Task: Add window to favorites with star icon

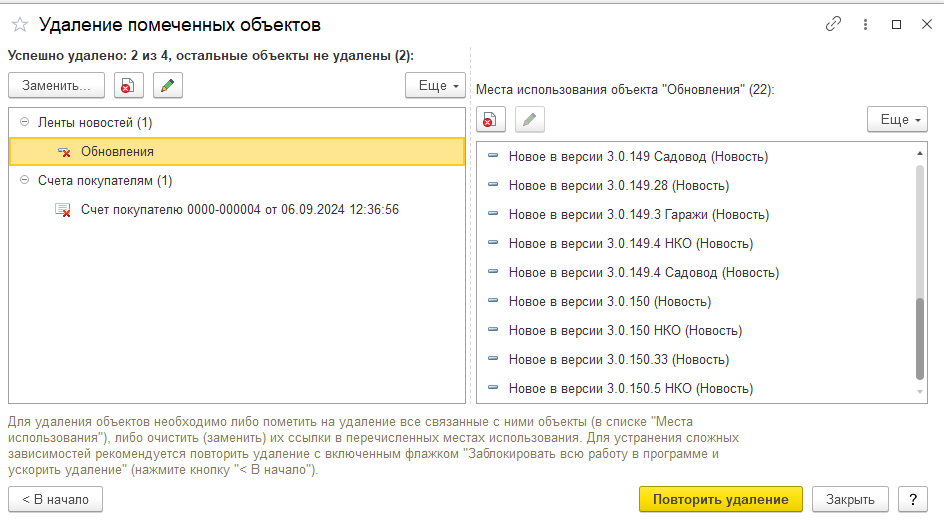Action: point(20,25)
